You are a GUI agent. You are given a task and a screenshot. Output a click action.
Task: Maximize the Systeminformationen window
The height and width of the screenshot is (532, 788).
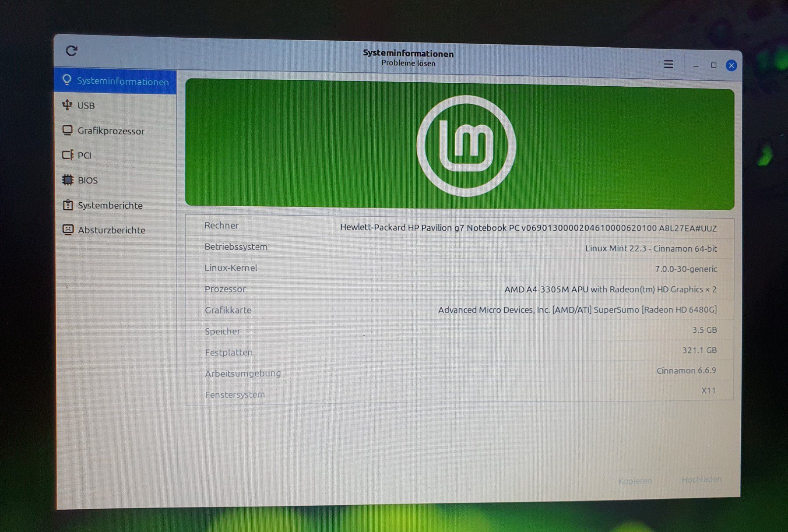tap(714, 65)
